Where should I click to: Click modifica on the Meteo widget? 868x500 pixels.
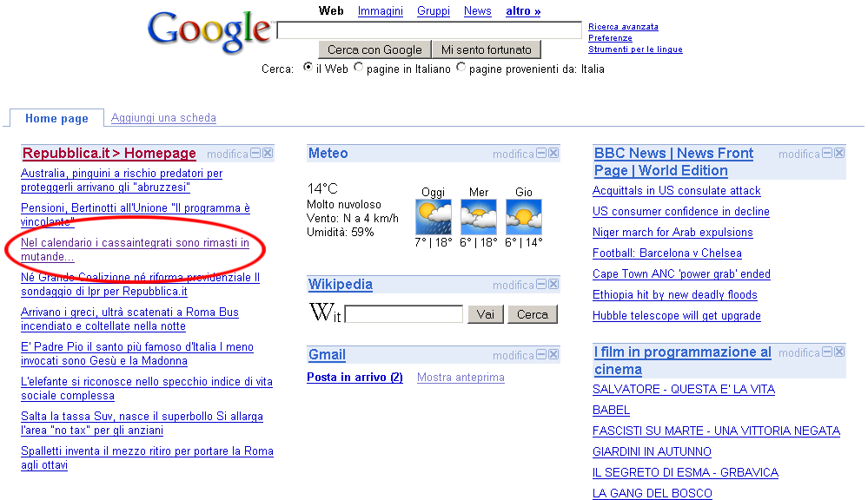pyautogui.click(x=514, y=154)
